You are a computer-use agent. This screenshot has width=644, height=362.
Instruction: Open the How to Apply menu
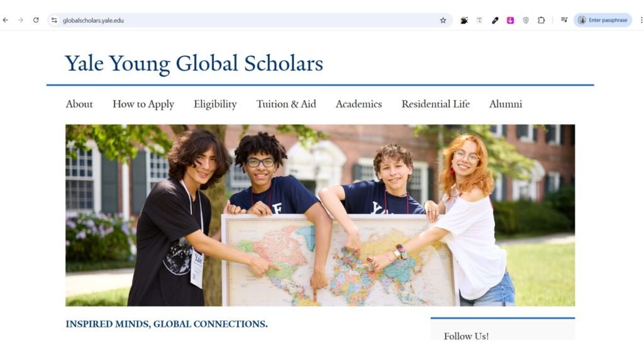[143, 104]
